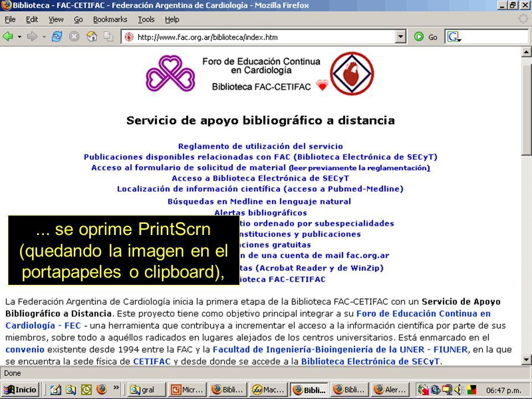This screenshot has width=532, height=399.
Task: Click the taskbar clock 06:47 p.m.
Action: tap(504, 390)
